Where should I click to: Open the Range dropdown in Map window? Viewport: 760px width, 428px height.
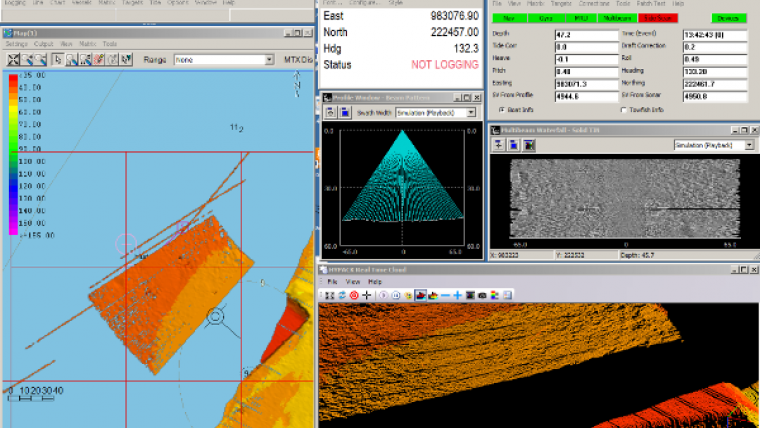coord(268,60)
